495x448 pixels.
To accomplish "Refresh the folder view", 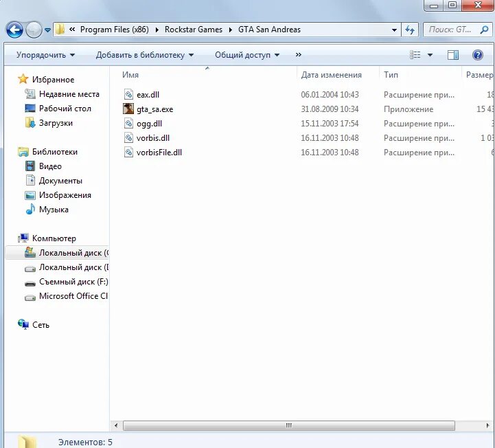I will [410, 30].
